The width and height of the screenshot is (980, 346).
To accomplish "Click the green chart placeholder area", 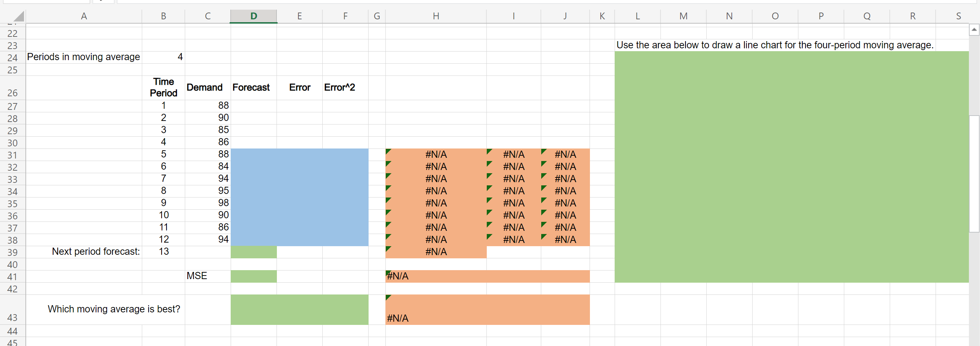I will pyautogui.click(x=791, y=167).
